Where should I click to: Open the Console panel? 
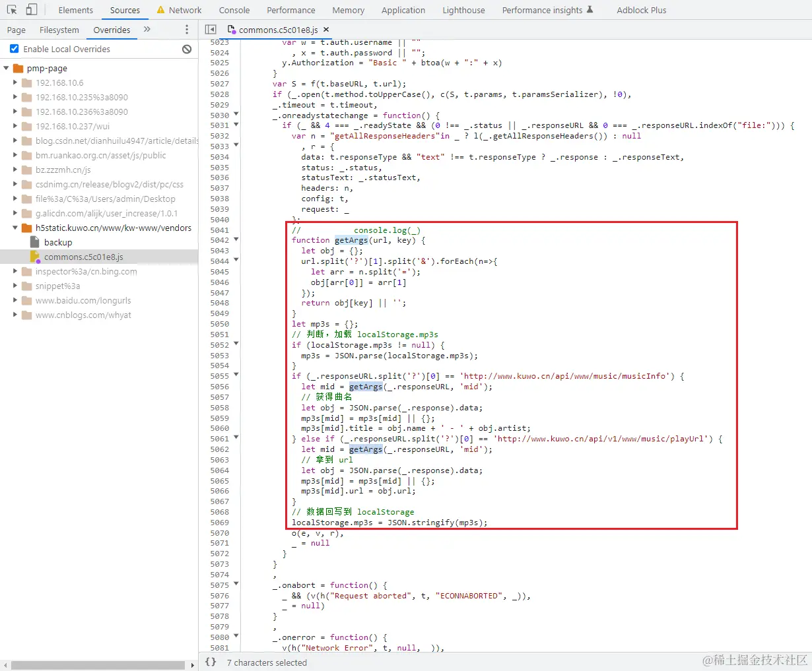pos(234,10)
